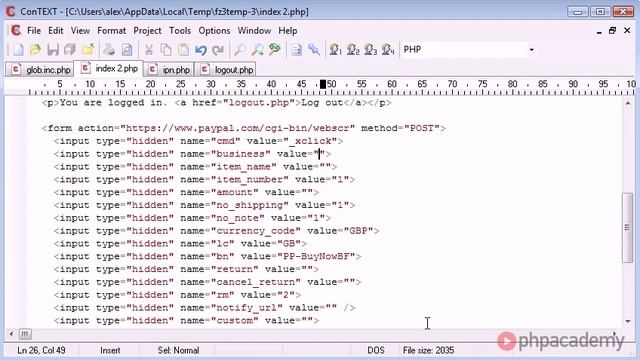The width and height of the screenshot is (640, 360).
Task: Click 'DOS' file format in status bar
Action: point(376,350)
